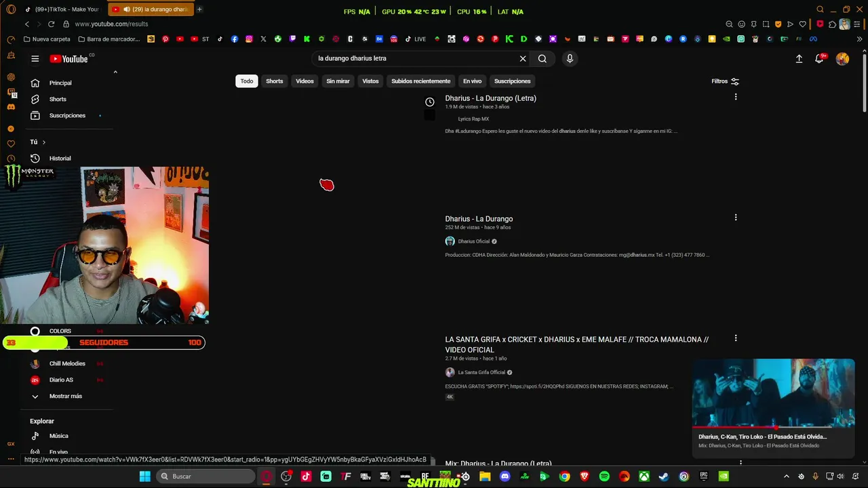Open more options for TROCA MAMALONA video
This screenshot has height=488, width=868.
tap(736, 338)
